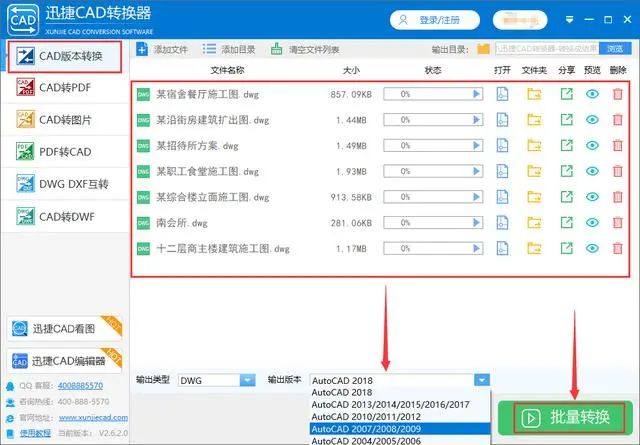Preview 某沿街房建筑扩出图.dwg with eye icon
Viewport: 640px width, 445px height.
click(x=592, y=120)
